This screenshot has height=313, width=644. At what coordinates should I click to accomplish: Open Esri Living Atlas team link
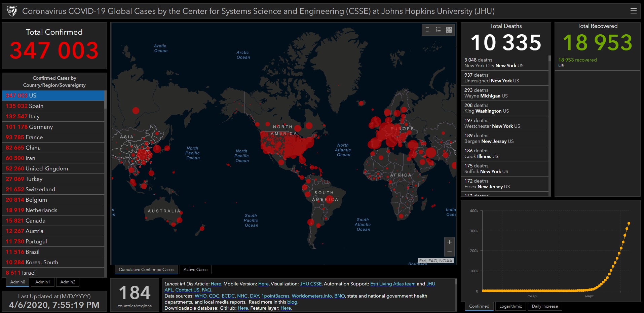pos(393,284)
